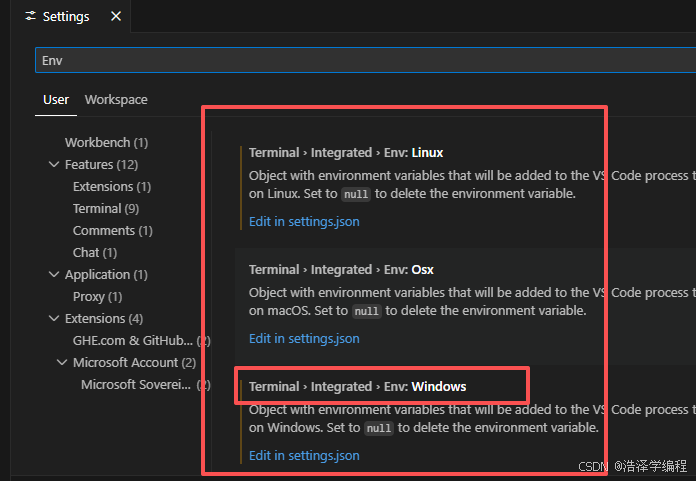Select Microsoft Account (2) category
This screenshot has width=696, height=481.
point(134,363)
